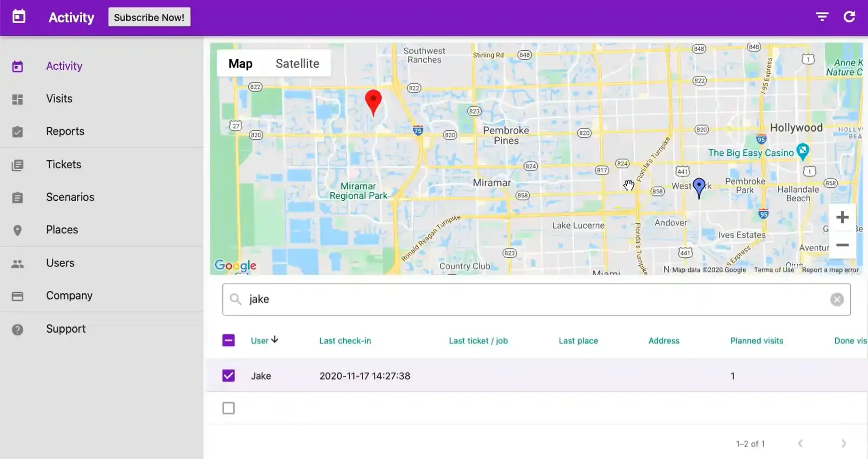Zoom in using the map plus control
868x459 pixels.
pyautogui.click(x=842, y=217)
